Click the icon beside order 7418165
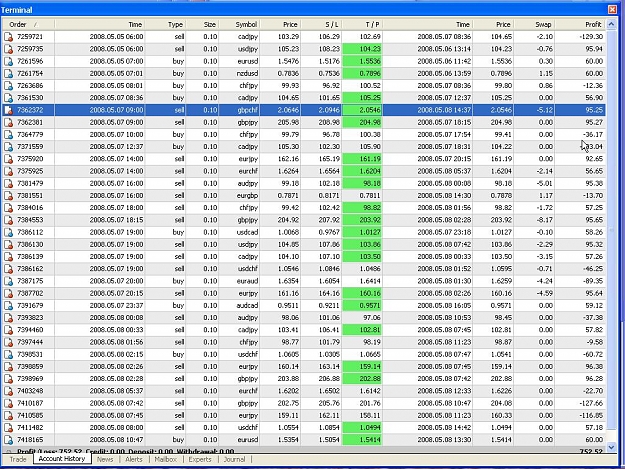Image resolution: width=625 pixels, height=469 pixels. (x=9, y=440)
